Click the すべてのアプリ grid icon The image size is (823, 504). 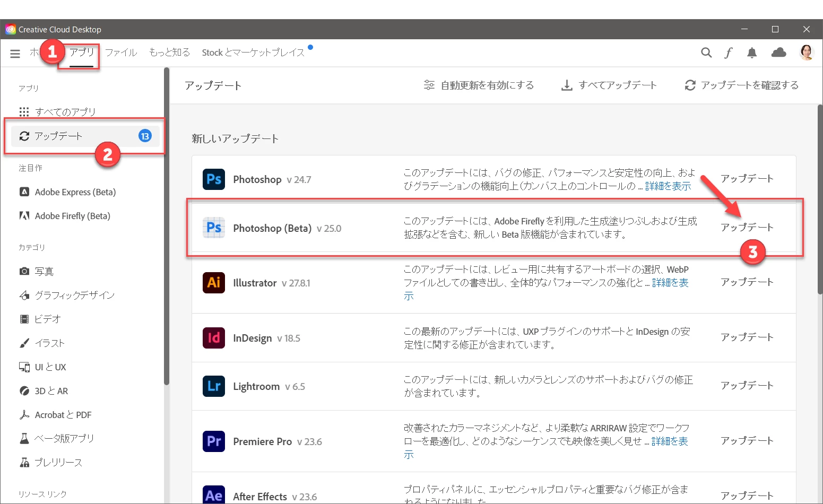(24, 112)
